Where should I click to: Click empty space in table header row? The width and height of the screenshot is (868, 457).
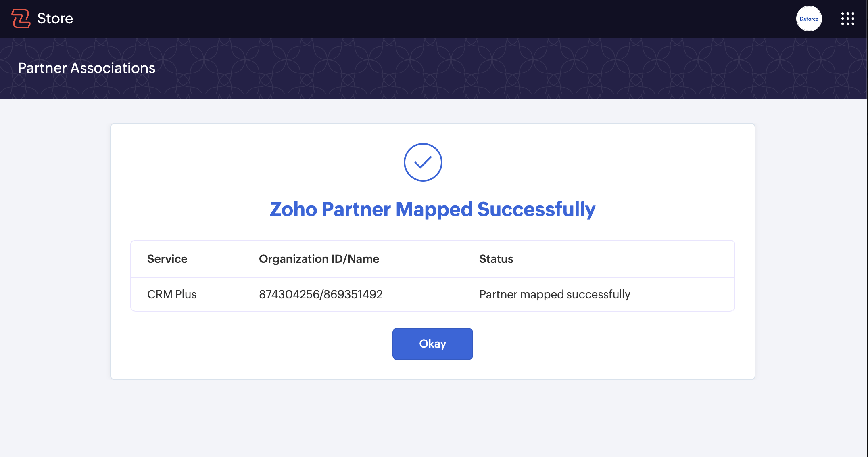(x=625, y=259)
